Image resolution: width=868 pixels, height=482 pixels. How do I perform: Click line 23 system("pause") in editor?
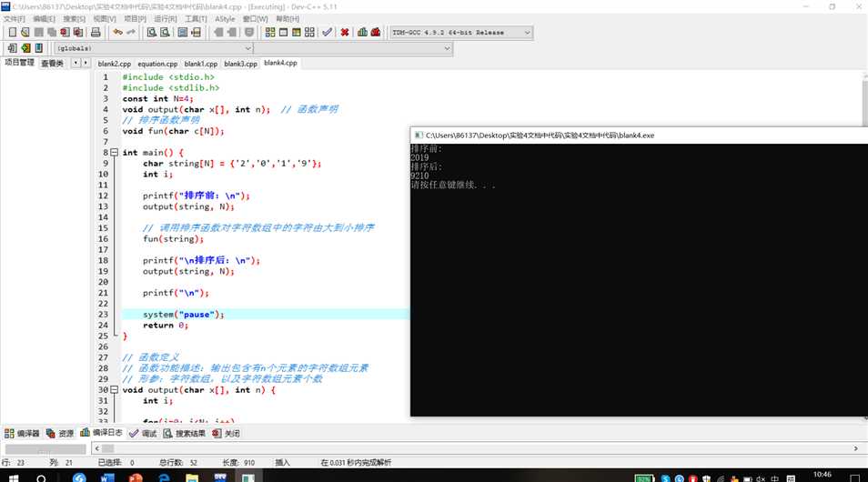click(x=183, y=315)
